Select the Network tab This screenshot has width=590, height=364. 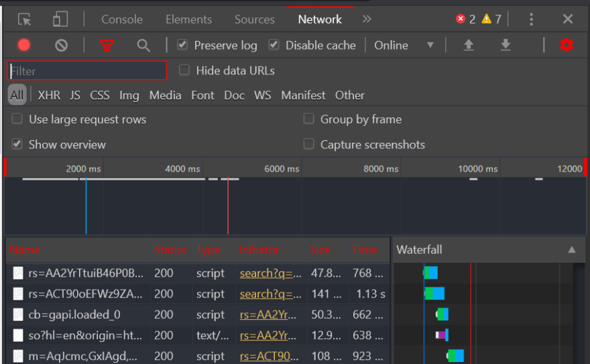(320, 19)
